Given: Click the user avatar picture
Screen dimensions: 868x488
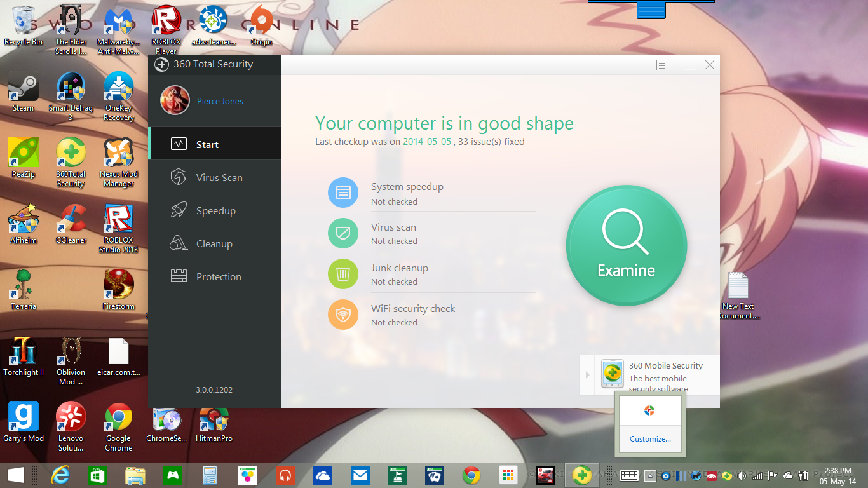Looking at the screenshot, I should [x=175, y=100].
